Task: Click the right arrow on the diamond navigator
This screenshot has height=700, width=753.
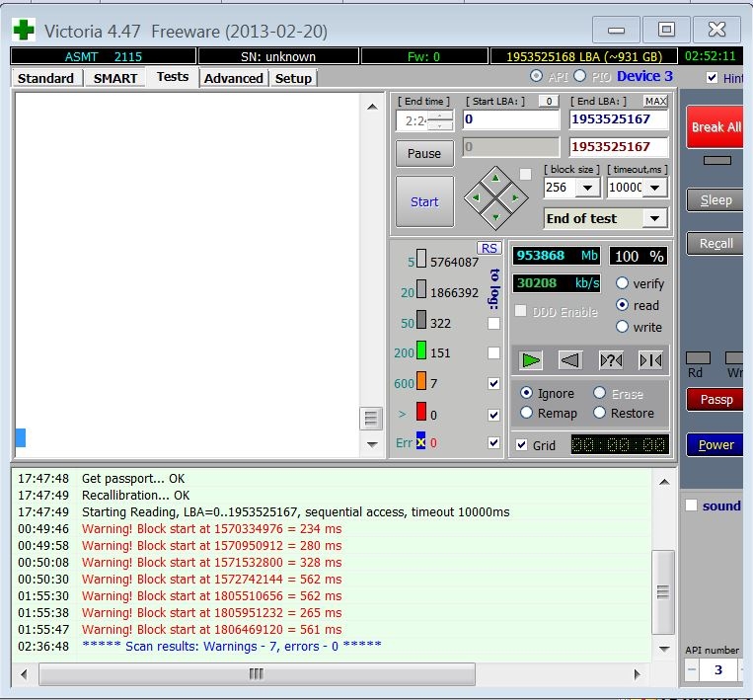Action: 515,197
